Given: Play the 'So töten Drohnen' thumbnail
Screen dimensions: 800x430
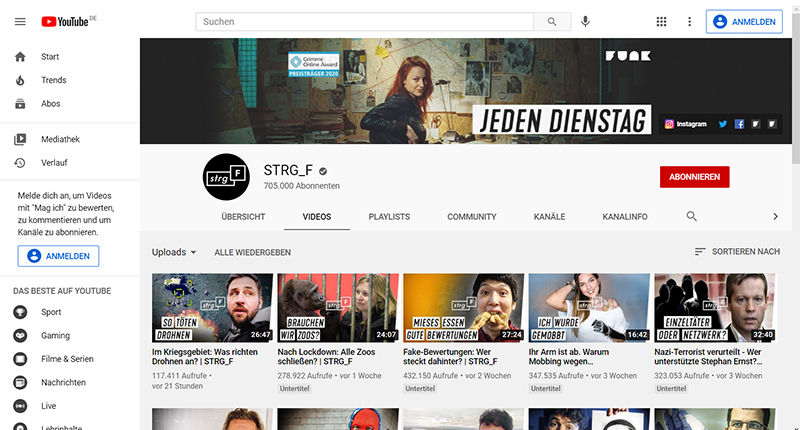Looking at the screenshot, I should [212, 308].
